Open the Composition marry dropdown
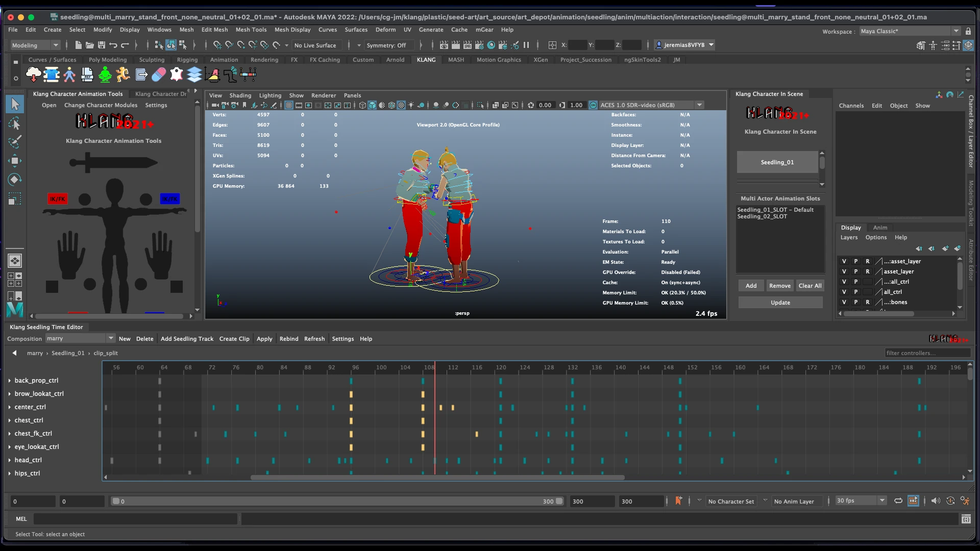Screen dimensions: 980x551 click(80, 339)
